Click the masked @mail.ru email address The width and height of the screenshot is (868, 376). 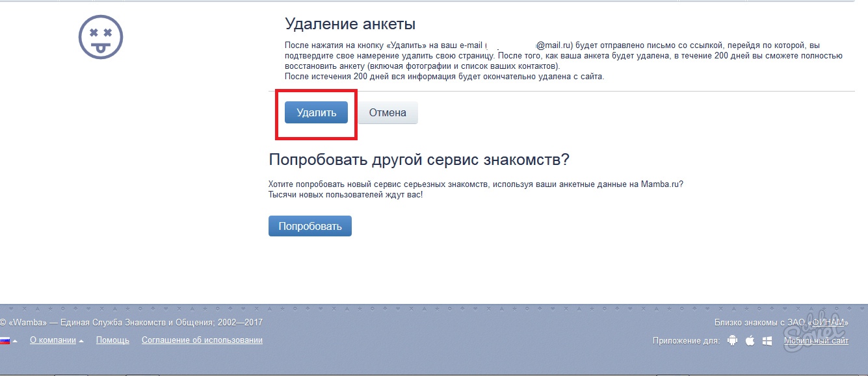click(529, 45)
